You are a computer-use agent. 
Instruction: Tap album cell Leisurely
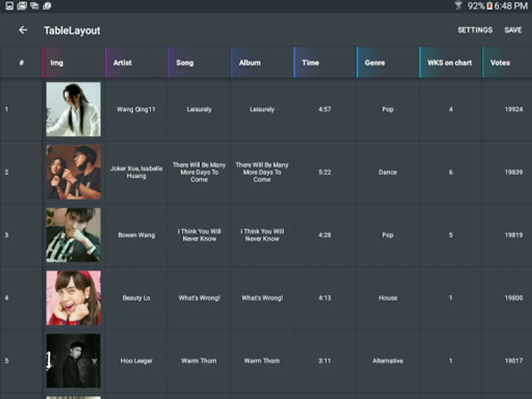[x=262, y=109]
